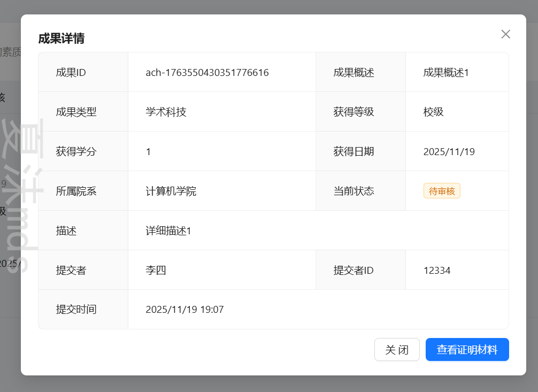Click the date 2025/11/19 value

tap(449, 152)
